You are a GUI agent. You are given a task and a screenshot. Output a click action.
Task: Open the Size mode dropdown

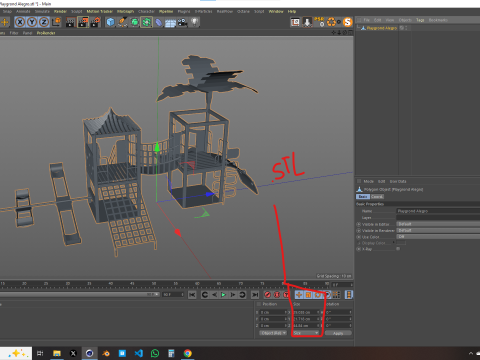[x=306, y=333]
